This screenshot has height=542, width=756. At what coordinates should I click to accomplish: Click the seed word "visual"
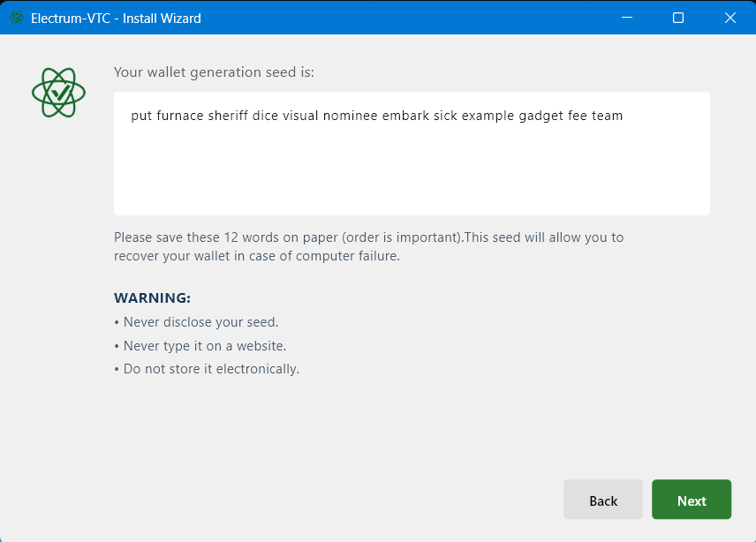pos(300,116)
